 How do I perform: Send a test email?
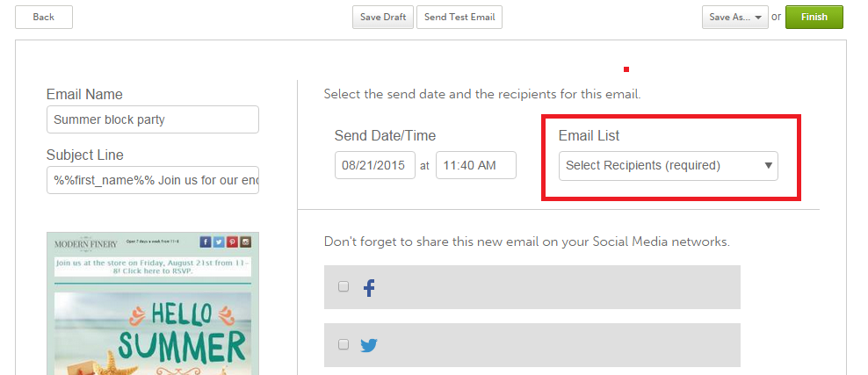(x=459, y=18)
